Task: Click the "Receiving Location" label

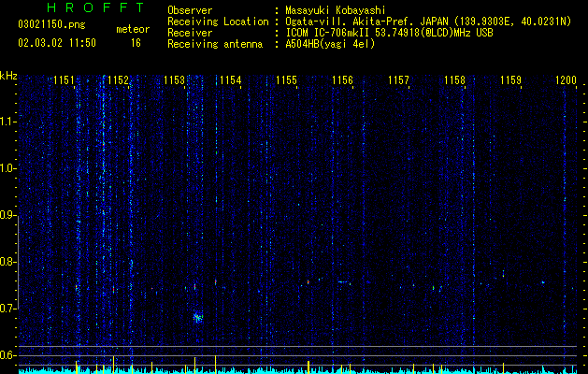Action: [218, 22]
